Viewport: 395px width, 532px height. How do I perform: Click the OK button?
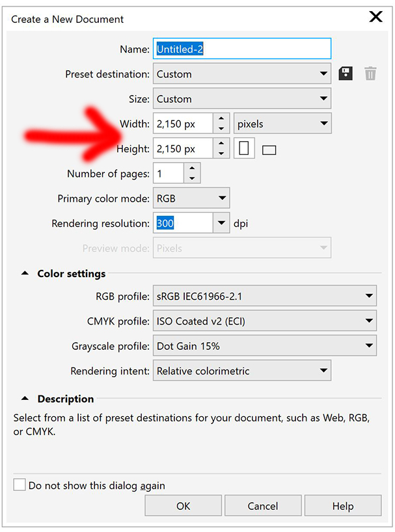pyautogui.click(x=184, y=505)
